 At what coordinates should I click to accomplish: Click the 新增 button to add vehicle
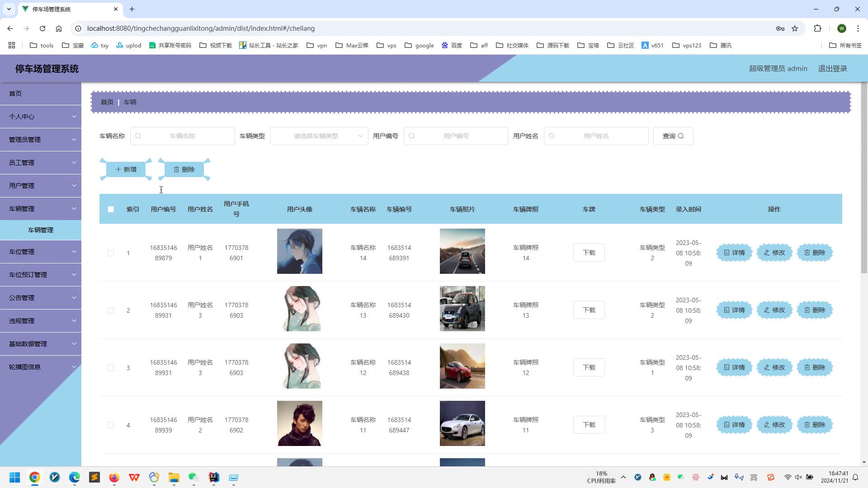tap(126, 169)
